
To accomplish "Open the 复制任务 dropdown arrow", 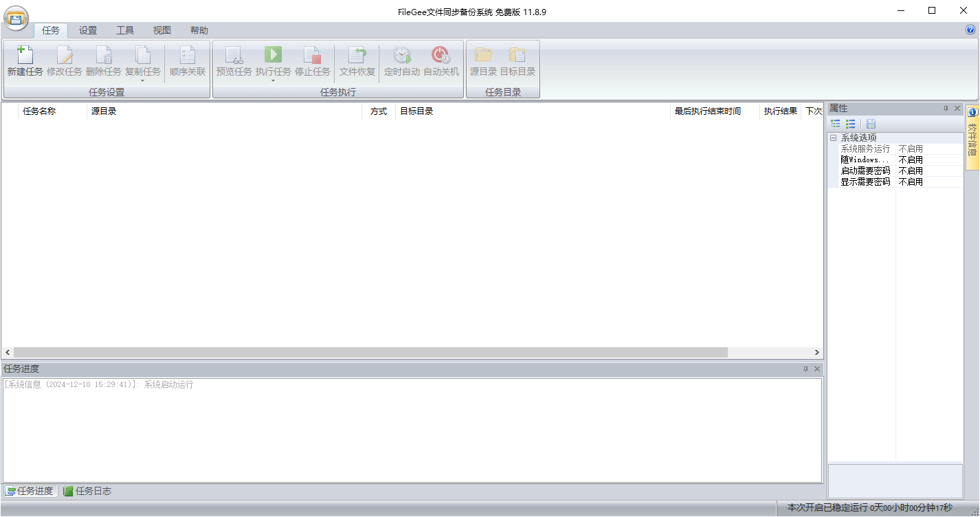I will [143, 80].
